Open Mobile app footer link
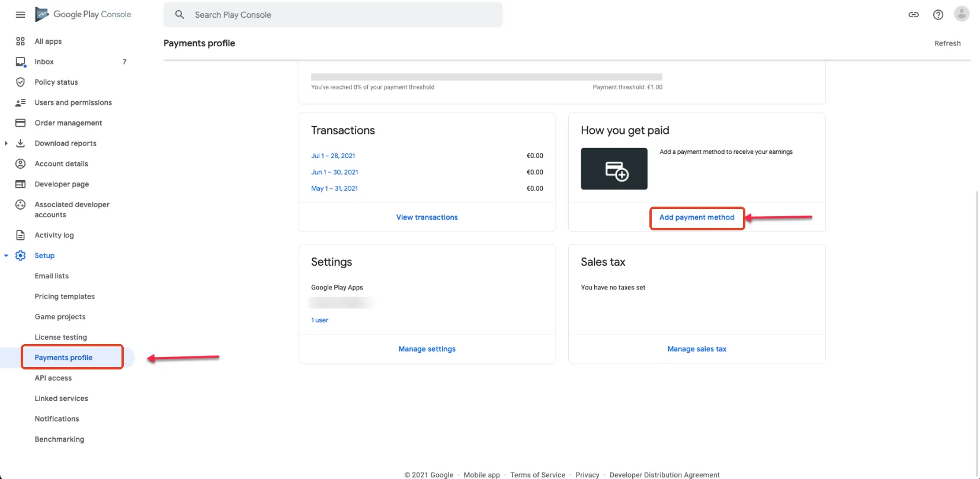980x479 pixels. 482,475
